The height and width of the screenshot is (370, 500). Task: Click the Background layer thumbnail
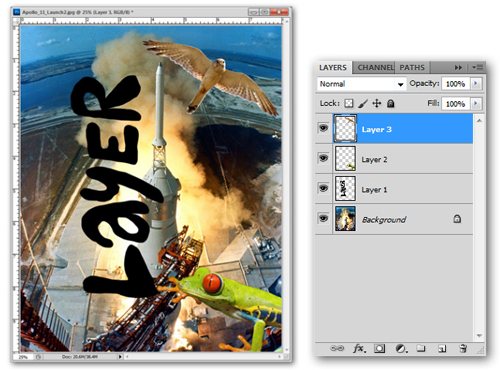[x=345, y=219]
